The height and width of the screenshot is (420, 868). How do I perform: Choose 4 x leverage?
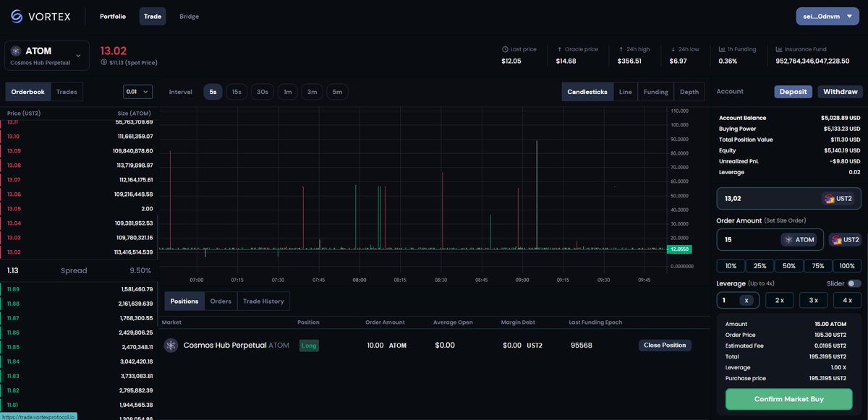coord(847,300)
